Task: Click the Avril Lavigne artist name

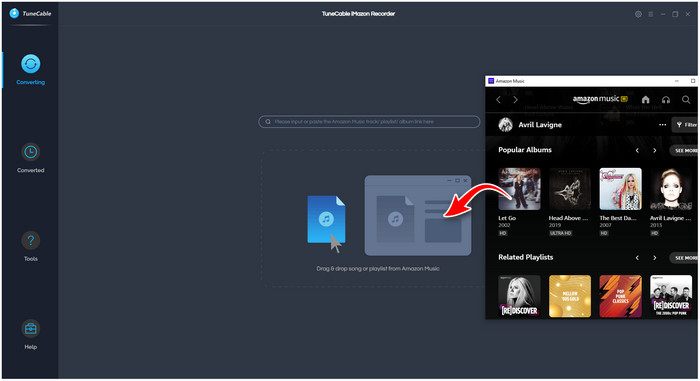Action: [540, 125]
